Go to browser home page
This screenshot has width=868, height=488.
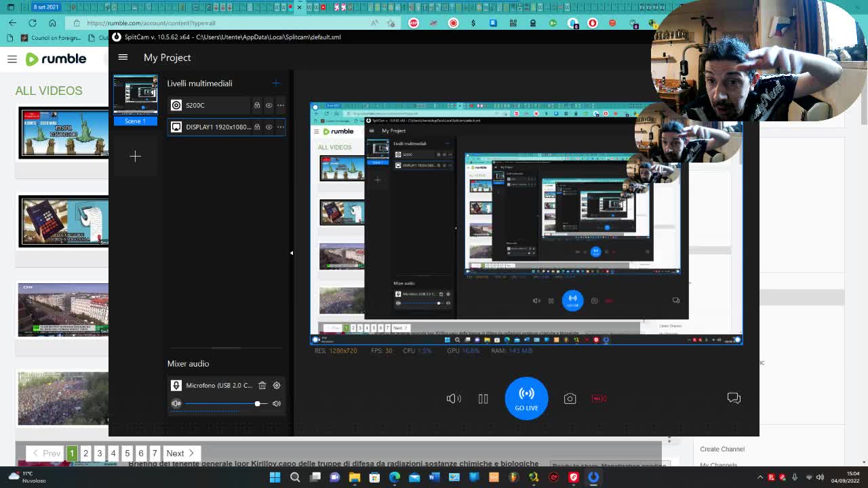(x=52, y=22)
